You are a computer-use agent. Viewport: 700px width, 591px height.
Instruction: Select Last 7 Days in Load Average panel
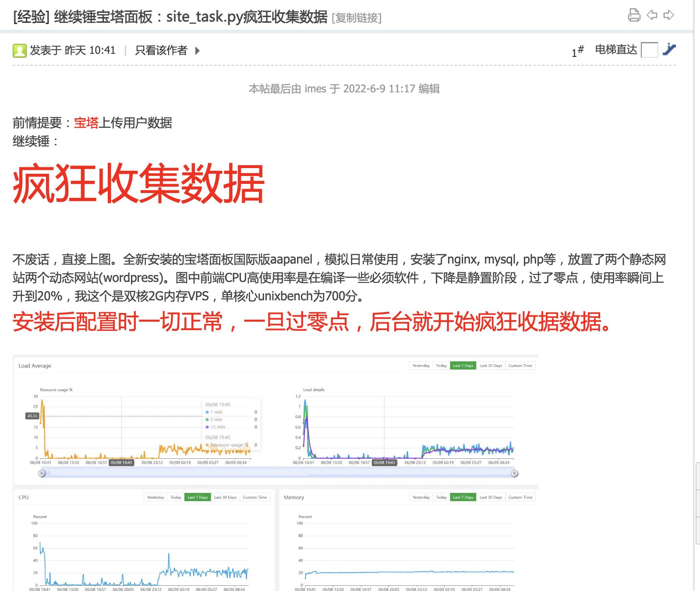tap(463, 366)
